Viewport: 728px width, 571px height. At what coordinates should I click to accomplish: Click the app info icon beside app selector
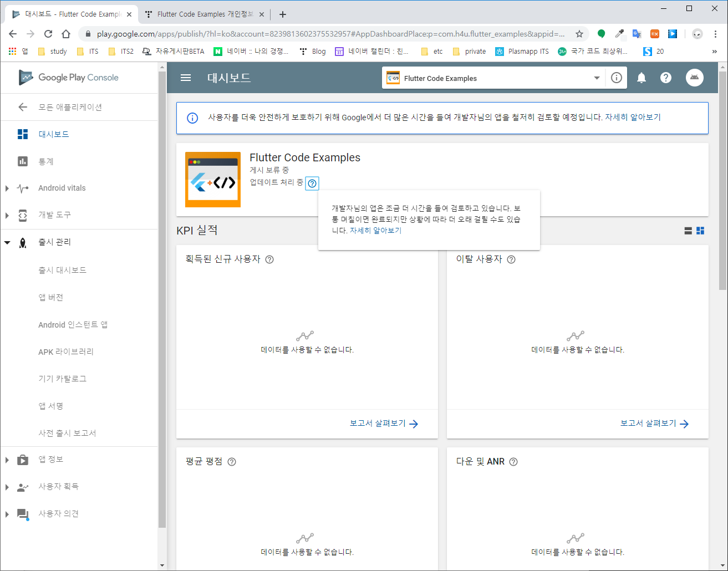pyautogui.click(x=617, y=78)
